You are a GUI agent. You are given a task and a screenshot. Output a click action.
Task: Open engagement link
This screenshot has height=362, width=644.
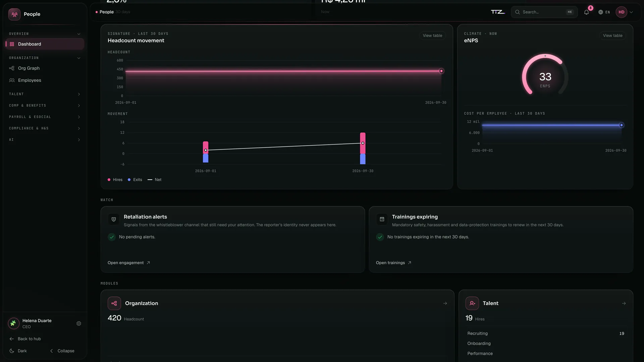[x=128, y=263]
